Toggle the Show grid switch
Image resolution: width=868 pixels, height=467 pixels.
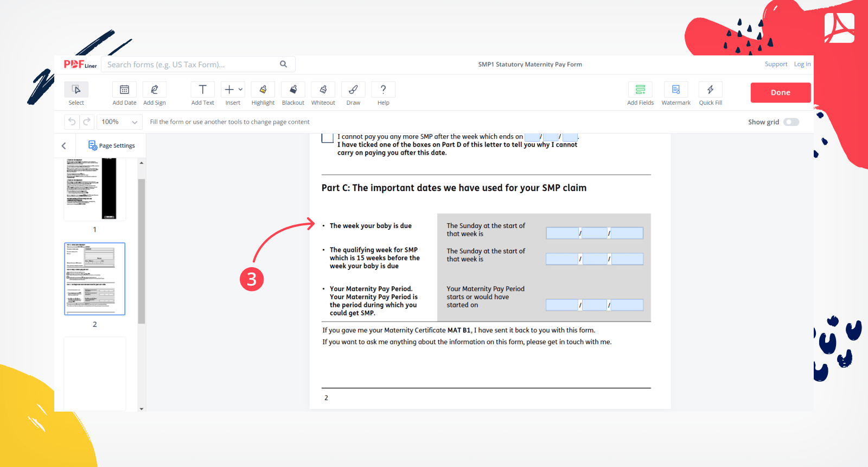[792, 122]
